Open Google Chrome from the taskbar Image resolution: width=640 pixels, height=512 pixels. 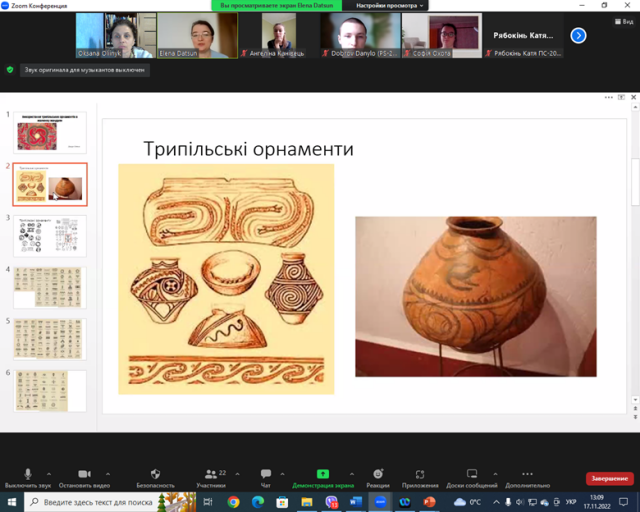coord(233,502)
